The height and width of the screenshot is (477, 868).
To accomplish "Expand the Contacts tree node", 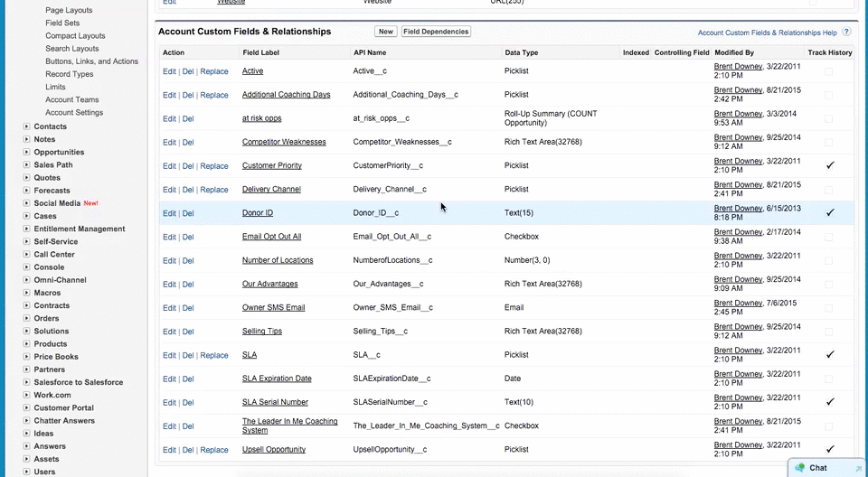I will (x=26, y=126).
